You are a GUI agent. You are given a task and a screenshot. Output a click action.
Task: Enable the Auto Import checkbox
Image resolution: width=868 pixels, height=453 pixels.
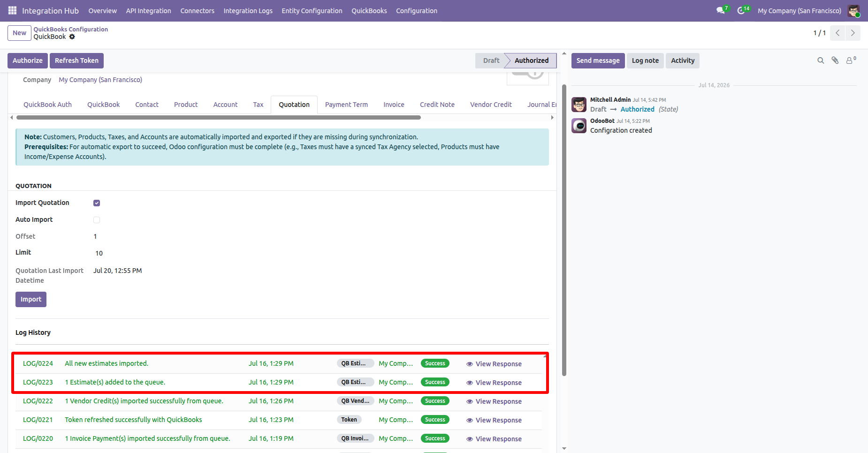(x=97, y=220)
